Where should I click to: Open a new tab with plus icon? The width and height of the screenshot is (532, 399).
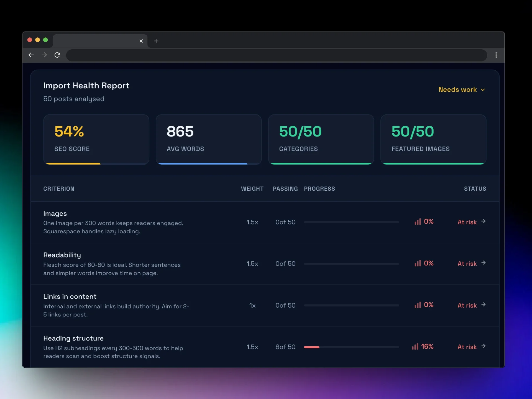click(156, 41)
